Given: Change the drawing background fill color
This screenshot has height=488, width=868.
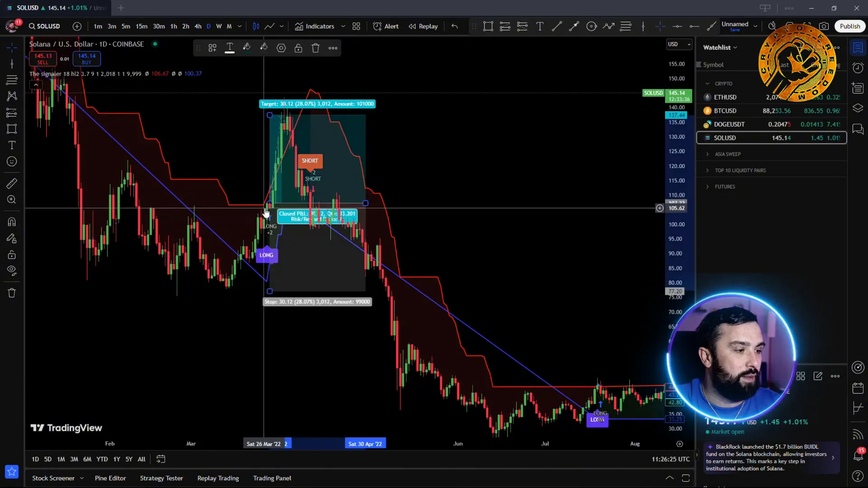Looking at the screenshot, I should click(264, 48).
